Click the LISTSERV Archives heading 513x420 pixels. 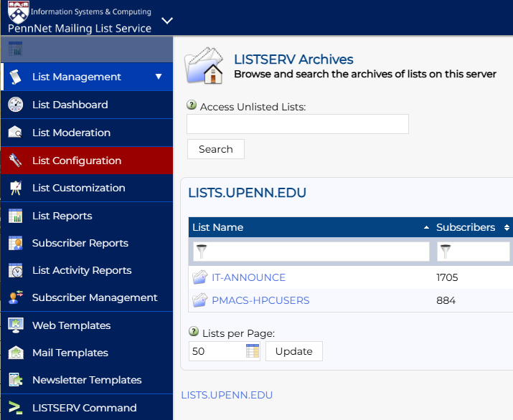tap(293, 59)
